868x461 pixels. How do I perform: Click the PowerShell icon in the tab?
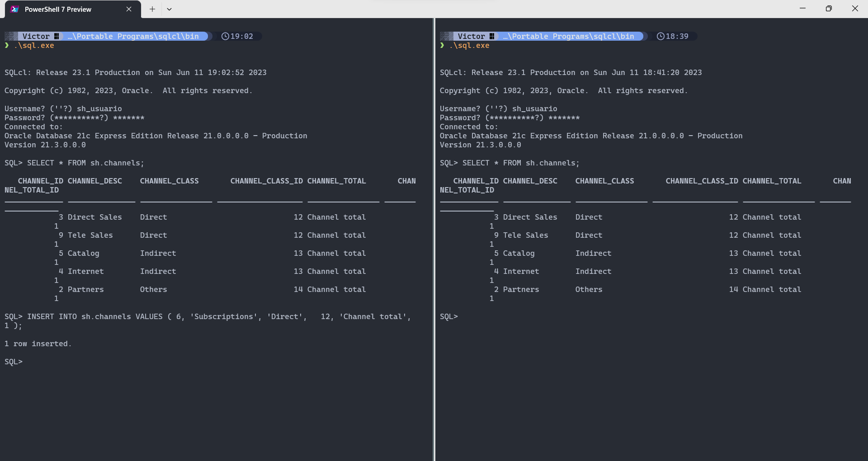(x=15, y=9)
